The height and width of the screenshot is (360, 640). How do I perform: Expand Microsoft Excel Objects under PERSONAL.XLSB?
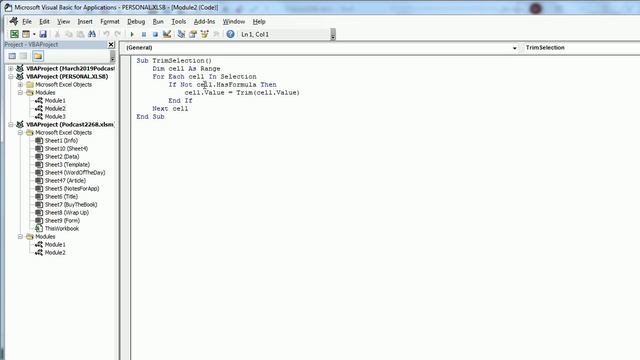tap(20, 84)
